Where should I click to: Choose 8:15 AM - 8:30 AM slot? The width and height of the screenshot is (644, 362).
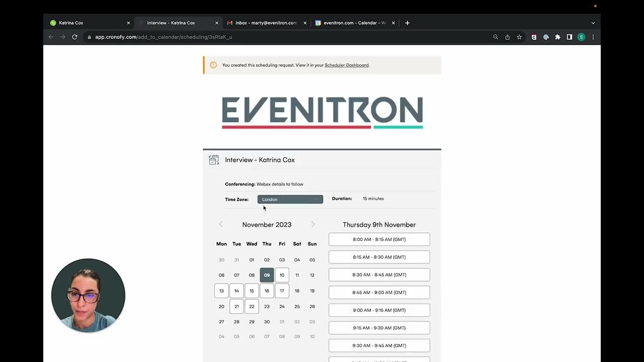pyautogui.click(x=379, y=257)
